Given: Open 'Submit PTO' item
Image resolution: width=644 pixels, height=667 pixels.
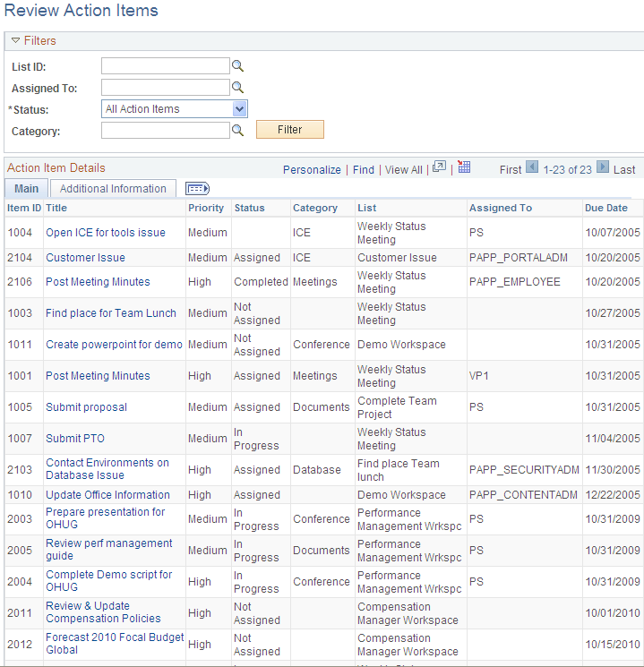Looking at the screenshot, I should [75, 439].
